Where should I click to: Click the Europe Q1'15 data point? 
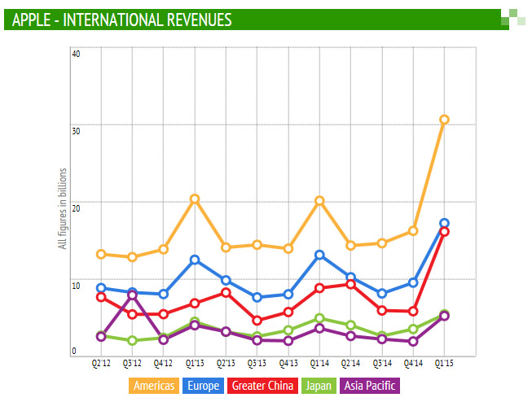(x=444, y=223)
